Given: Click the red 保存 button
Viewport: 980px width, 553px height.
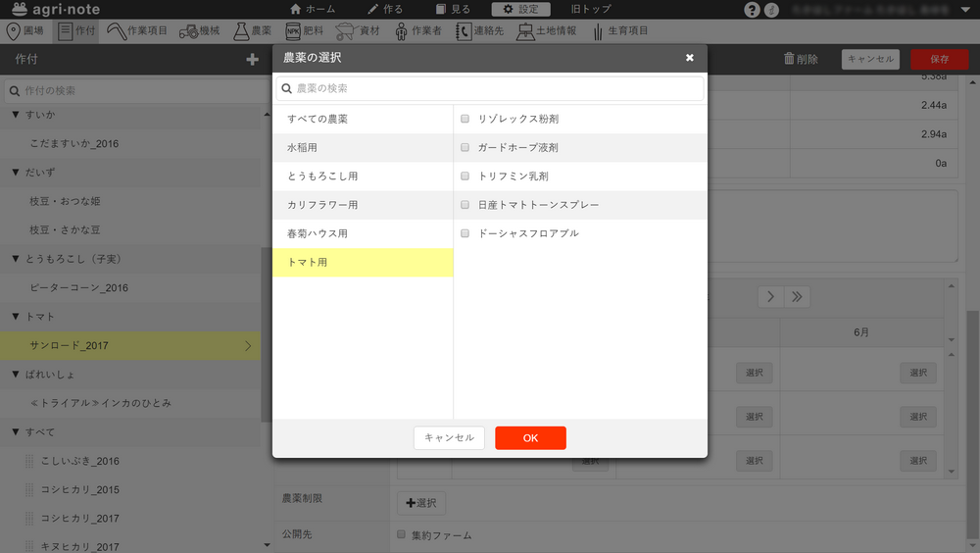Looking at the screenshot, I should click(x=940, y=59).
